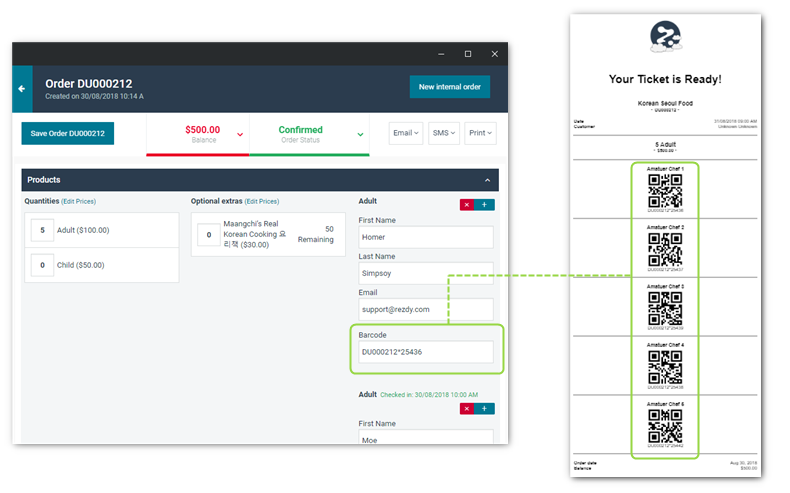The height and width of the screenshot is (493, 790).
Task: Remove first Adult participant with red X
Action: [467, 204]
